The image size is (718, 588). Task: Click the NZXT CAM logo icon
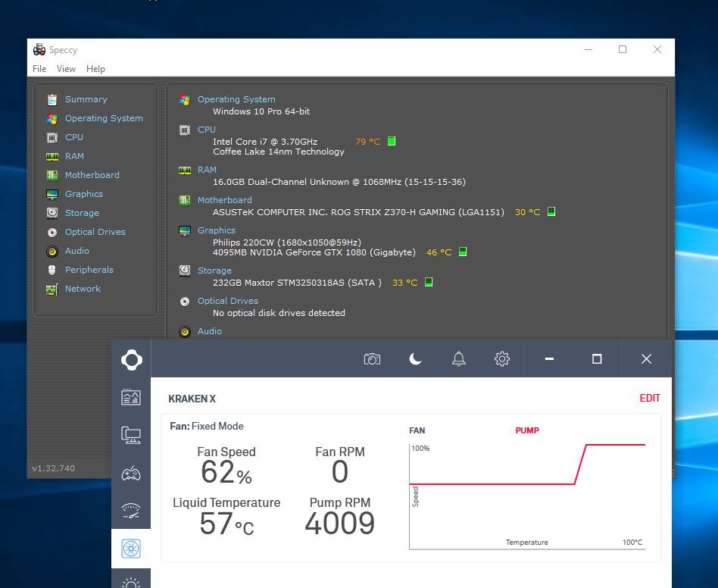[x=132, y=359]
